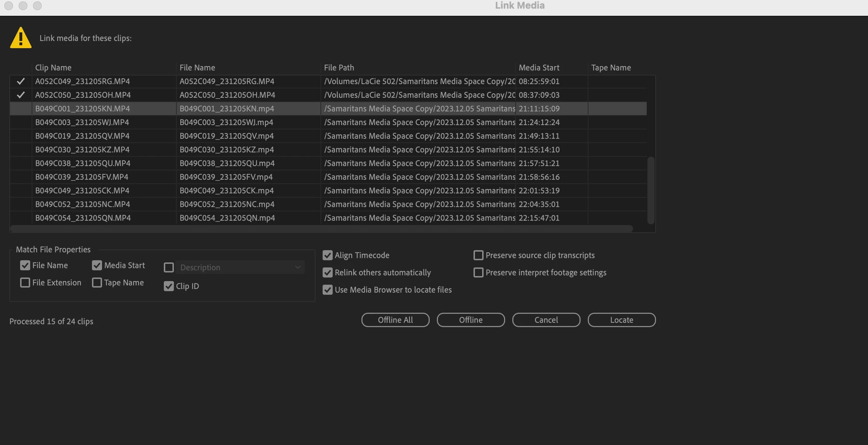This screenshot has width=868, height=445.
Task: Click the yellow warning triangle icon
Action: (21, 38)
